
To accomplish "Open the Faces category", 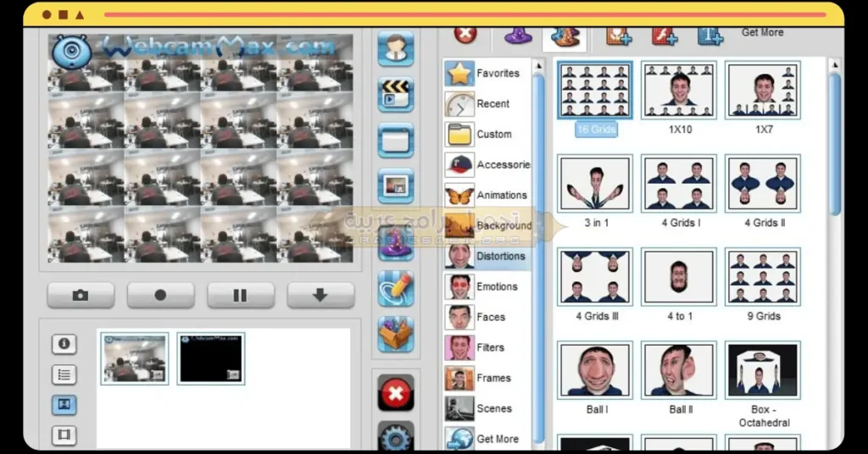I will [487, 317].
